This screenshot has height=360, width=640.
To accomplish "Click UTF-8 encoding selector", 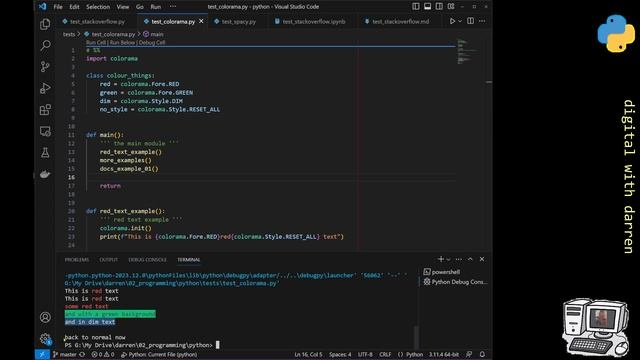I will (365, 355).
